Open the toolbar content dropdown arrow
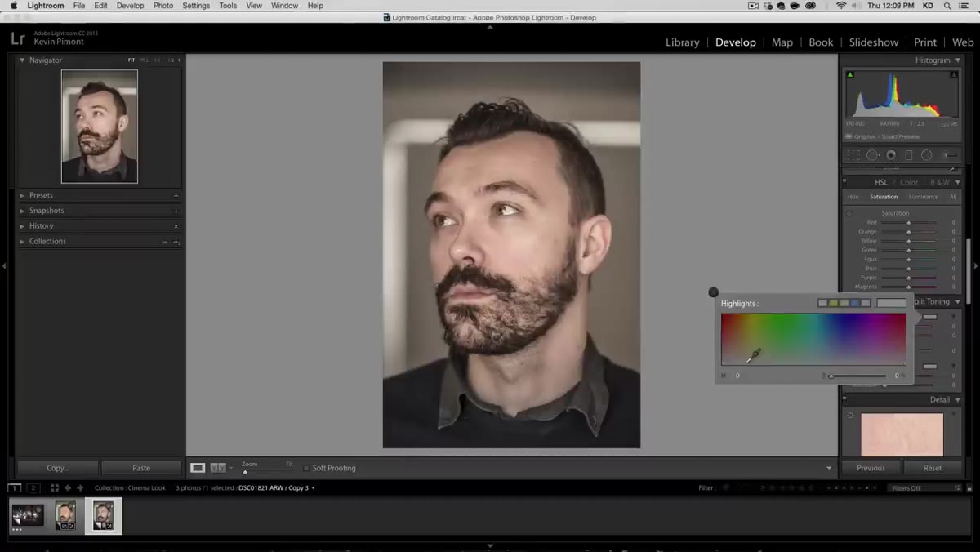The image size is (980, 552). point(829,468)
